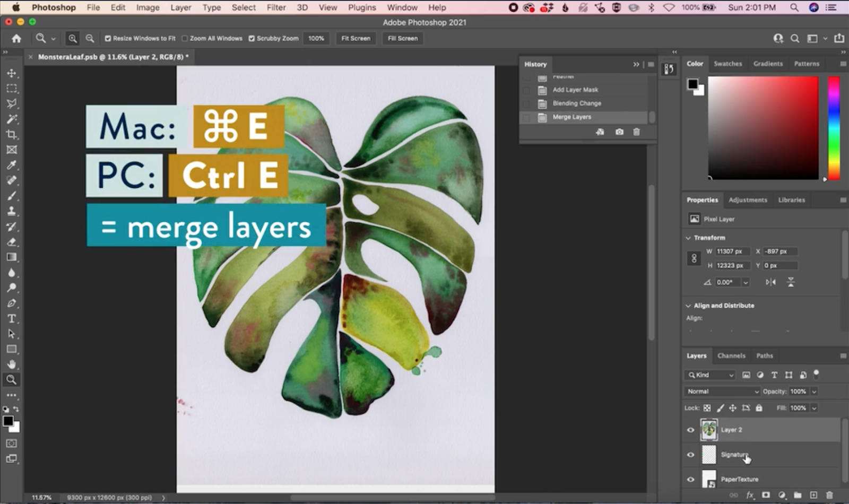Select the Zoom tool
This screenshot has height=504, width=849.
coord(11,379)
